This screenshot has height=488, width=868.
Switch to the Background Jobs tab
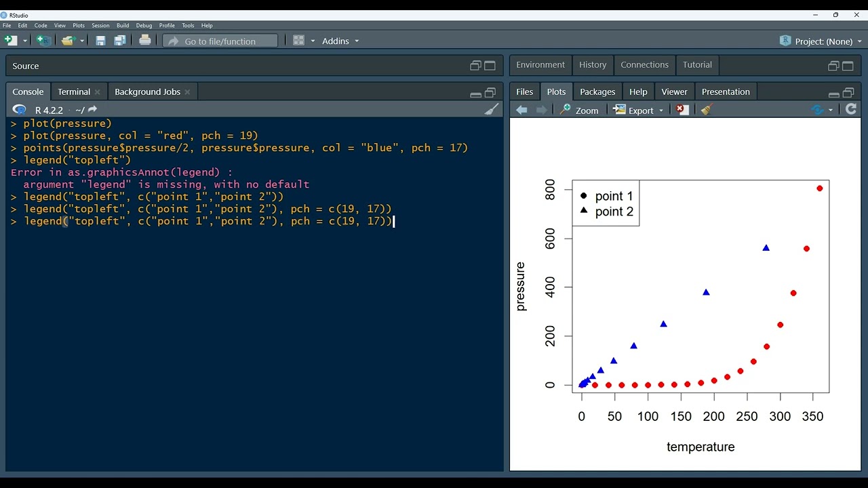(x=147, y=91)
